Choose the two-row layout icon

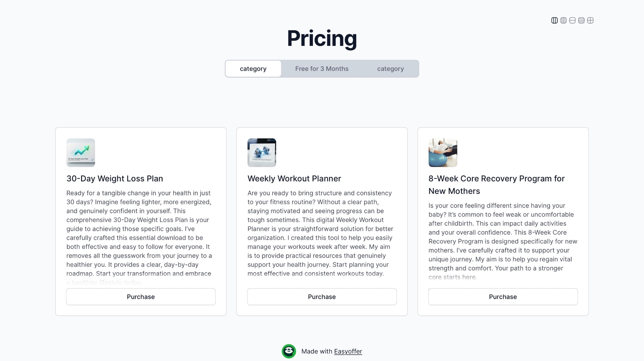tap(572, 20)
